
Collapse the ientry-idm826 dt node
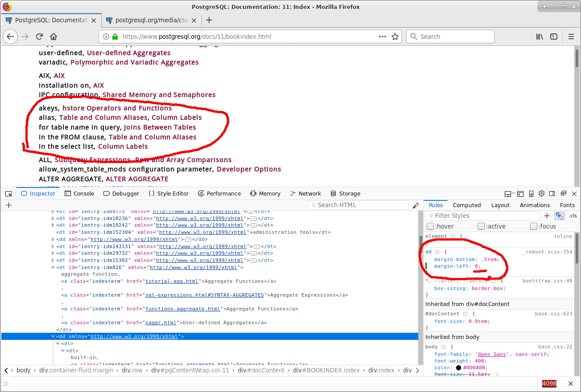click(53, 268)
